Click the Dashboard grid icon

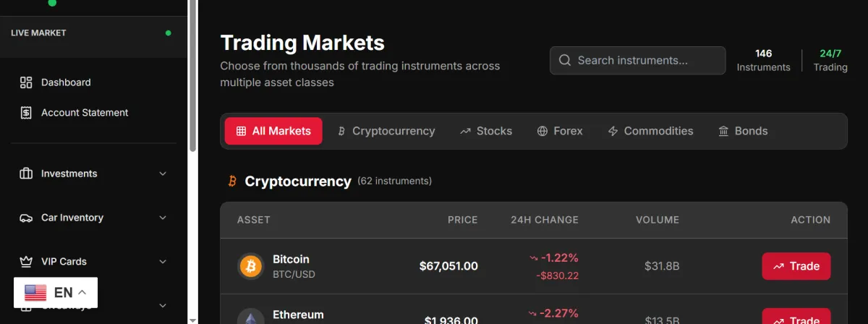coord(26,82)
